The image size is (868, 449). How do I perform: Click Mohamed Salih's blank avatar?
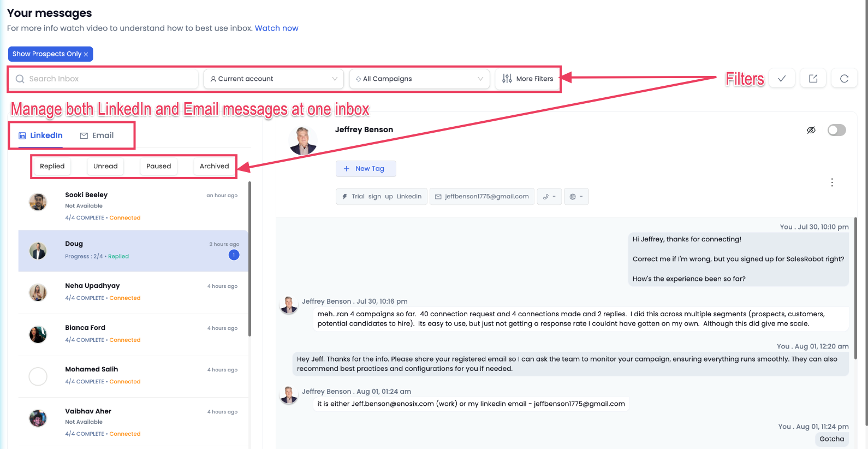point(38,376)
